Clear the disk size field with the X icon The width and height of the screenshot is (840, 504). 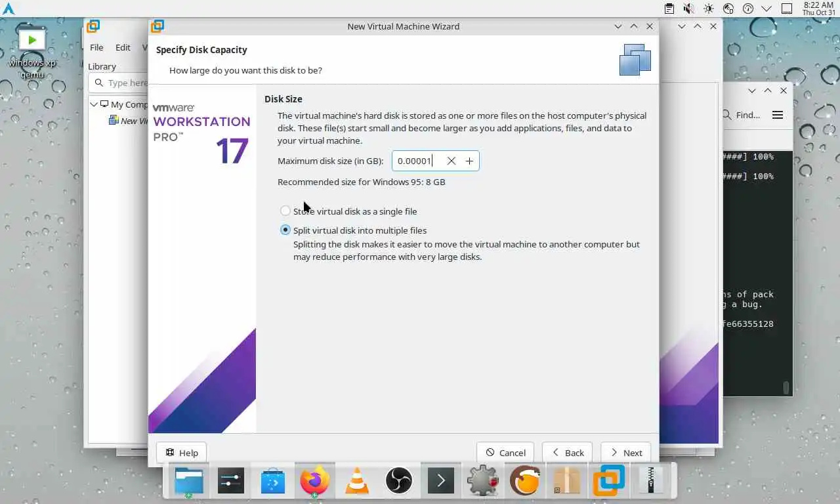pyautogui.click(x=451, y=161)
